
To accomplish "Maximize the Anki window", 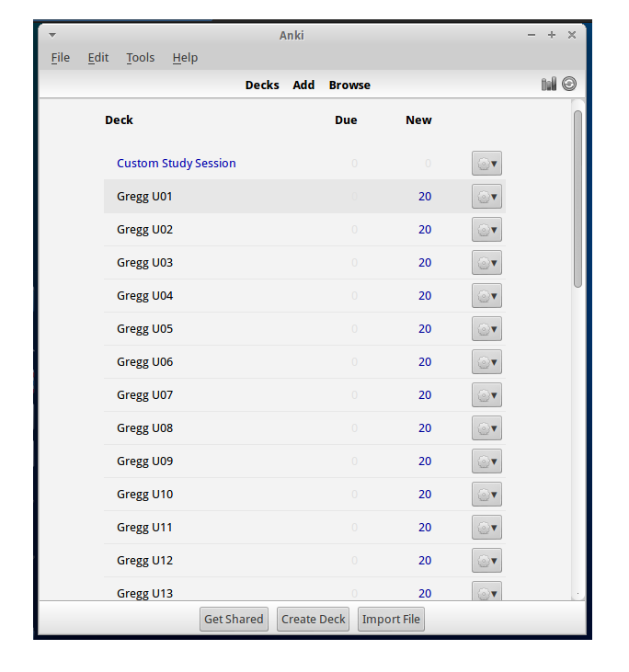I will 552,35.
